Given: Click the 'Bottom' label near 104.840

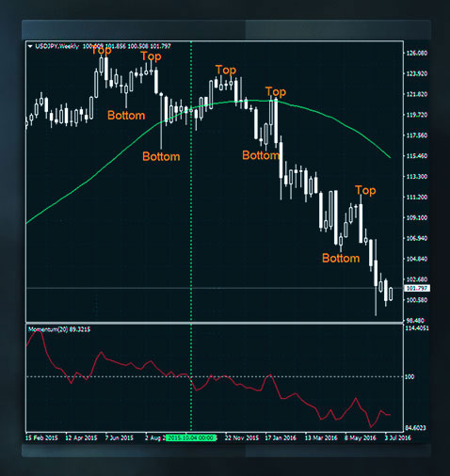Looking at the screenshot, I should coord(341,258).
